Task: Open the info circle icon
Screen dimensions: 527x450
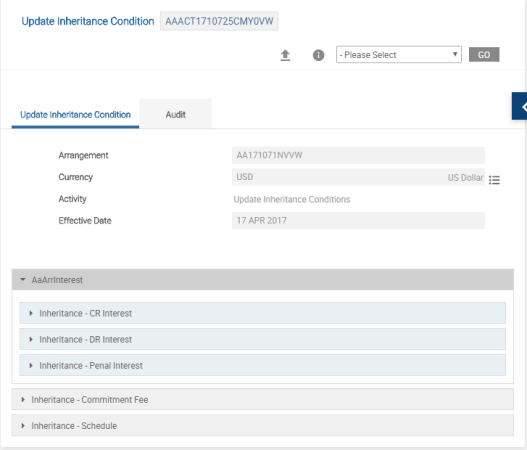Action: tap(318, 55)
